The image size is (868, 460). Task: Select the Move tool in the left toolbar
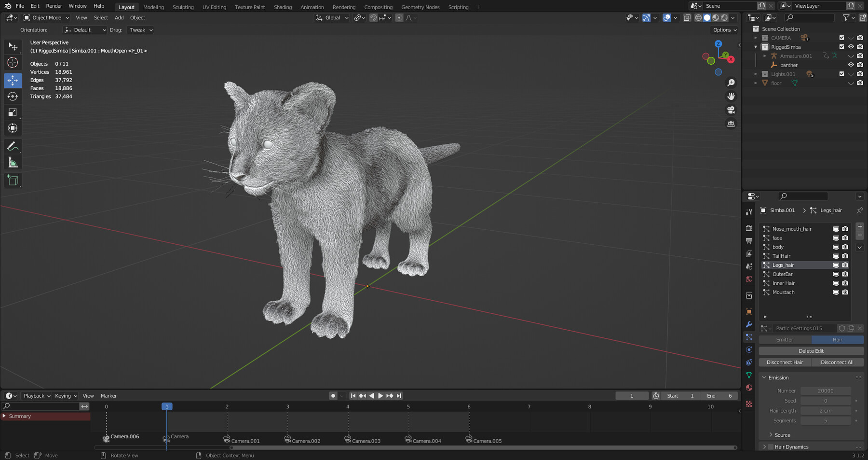tap(13, 81)
